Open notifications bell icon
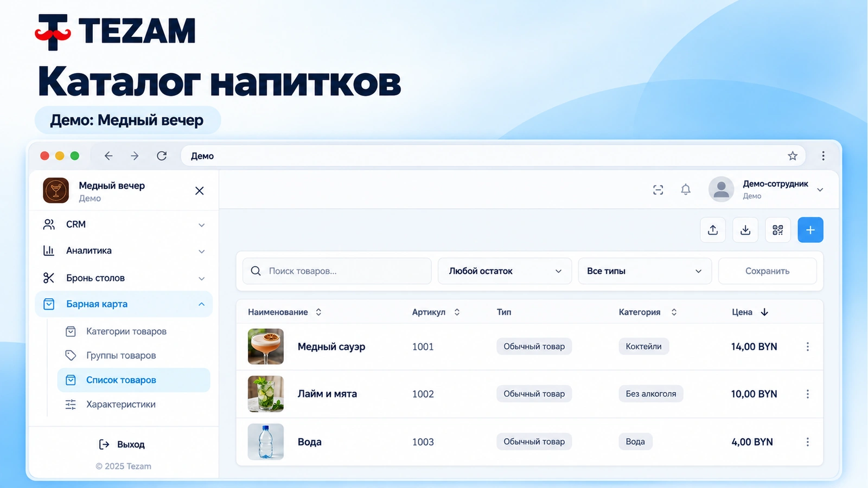 (686, 190)
